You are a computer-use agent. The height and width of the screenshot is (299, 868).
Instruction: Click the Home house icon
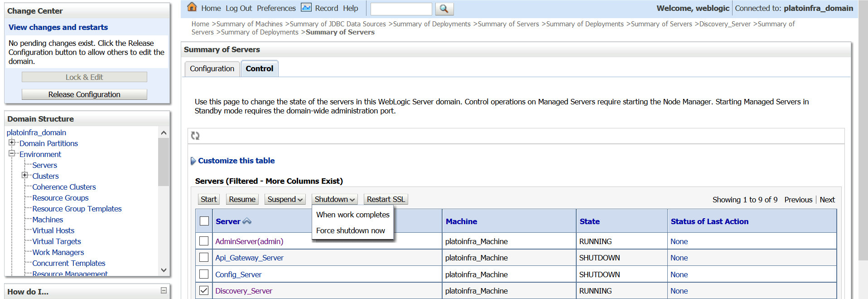click(192, 7)
